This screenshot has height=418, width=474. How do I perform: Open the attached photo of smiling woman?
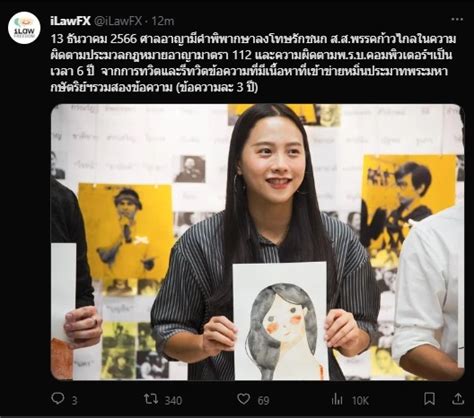click(x=257, y=242)
